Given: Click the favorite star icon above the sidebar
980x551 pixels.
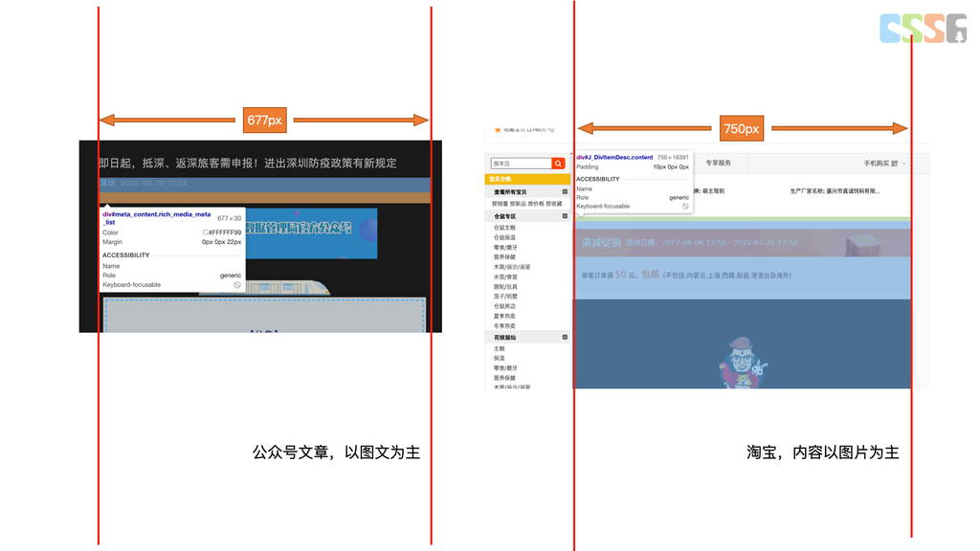Looking at the screenshot, I should point(498,129).
